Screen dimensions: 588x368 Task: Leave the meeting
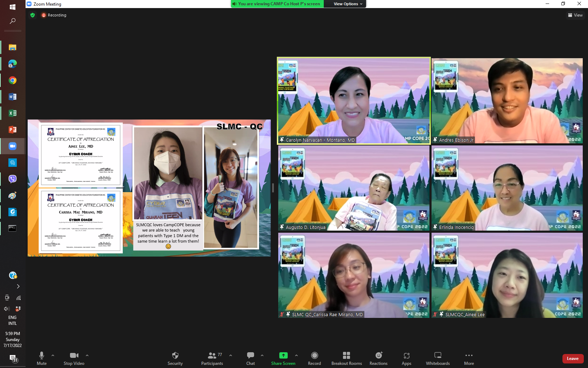coord(573,359)
